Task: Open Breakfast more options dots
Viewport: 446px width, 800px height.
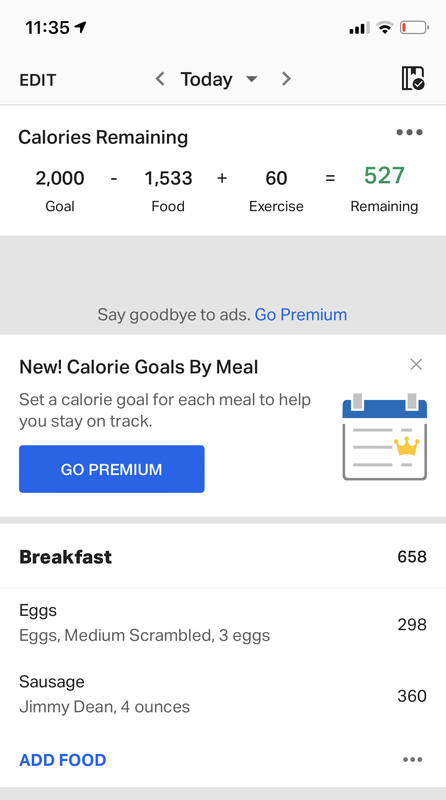Action: pyautogui.click(x=412, y=759)
